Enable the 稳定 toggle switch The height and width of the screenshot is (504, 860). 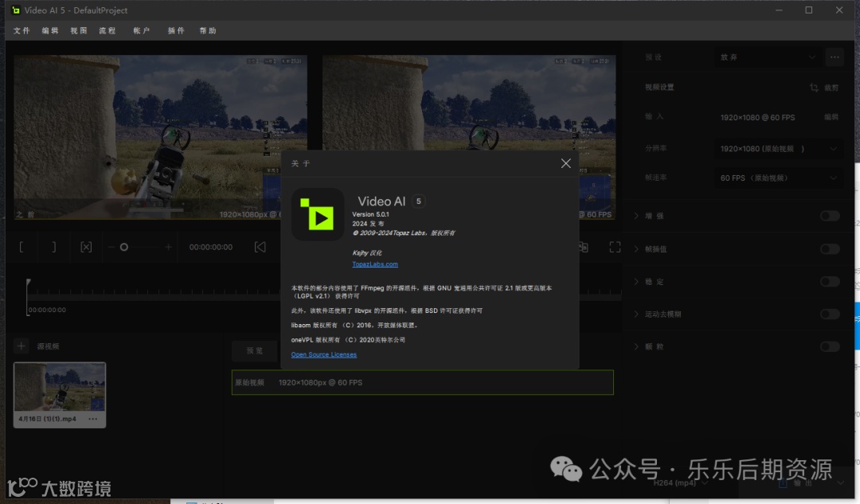(830, 281)
